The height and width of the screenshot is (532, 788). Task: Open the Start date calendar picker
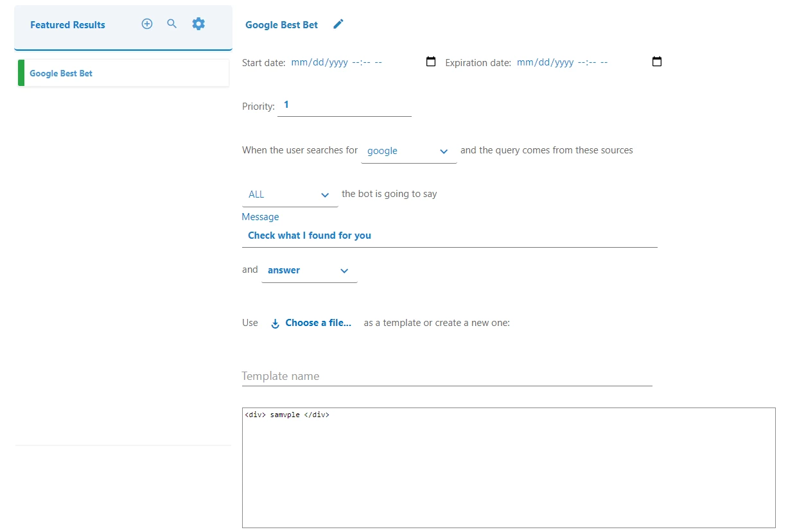(x=431, y=62)
